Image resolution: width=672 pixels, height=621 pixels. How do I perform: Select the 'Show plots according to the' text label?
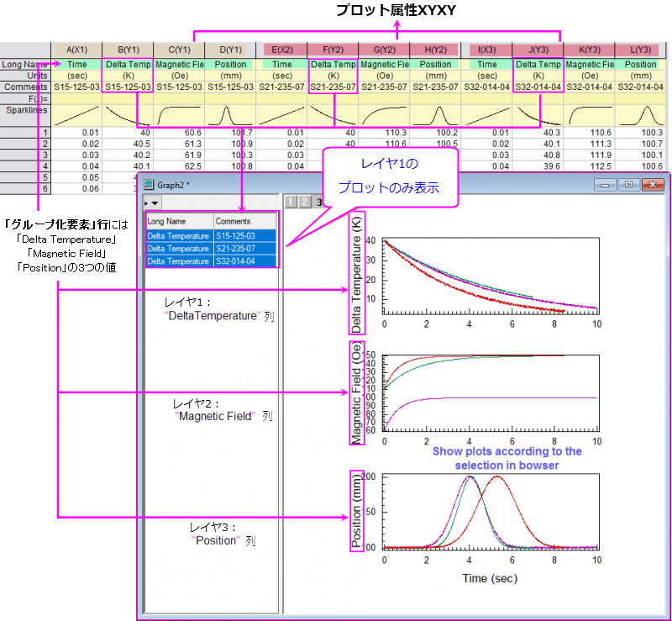(x=507, y=451)
